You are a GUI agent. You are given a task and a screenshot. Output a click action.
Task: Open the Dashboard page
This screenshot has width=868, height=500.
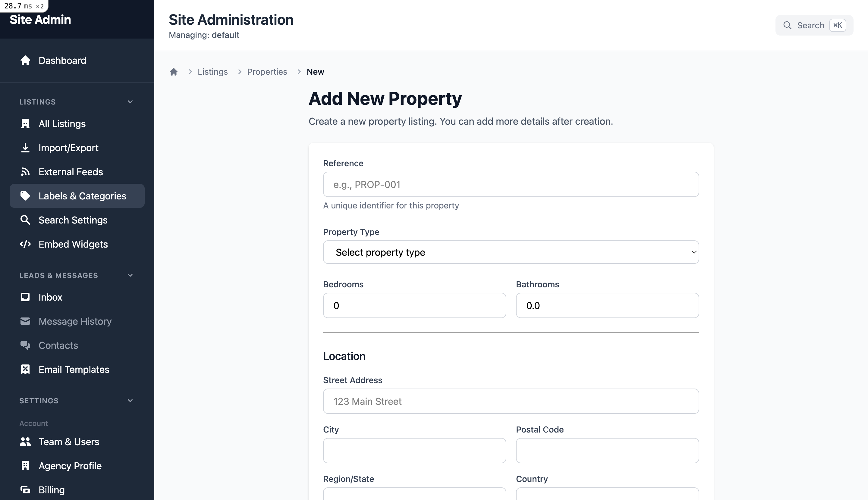62,61
